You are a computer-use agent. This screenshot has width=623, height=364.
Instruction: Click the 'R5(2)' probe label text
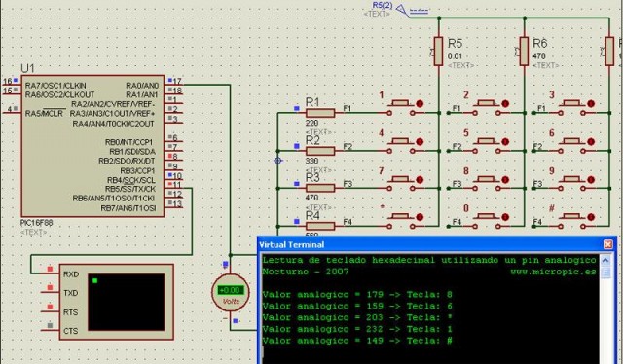(383, 5)
